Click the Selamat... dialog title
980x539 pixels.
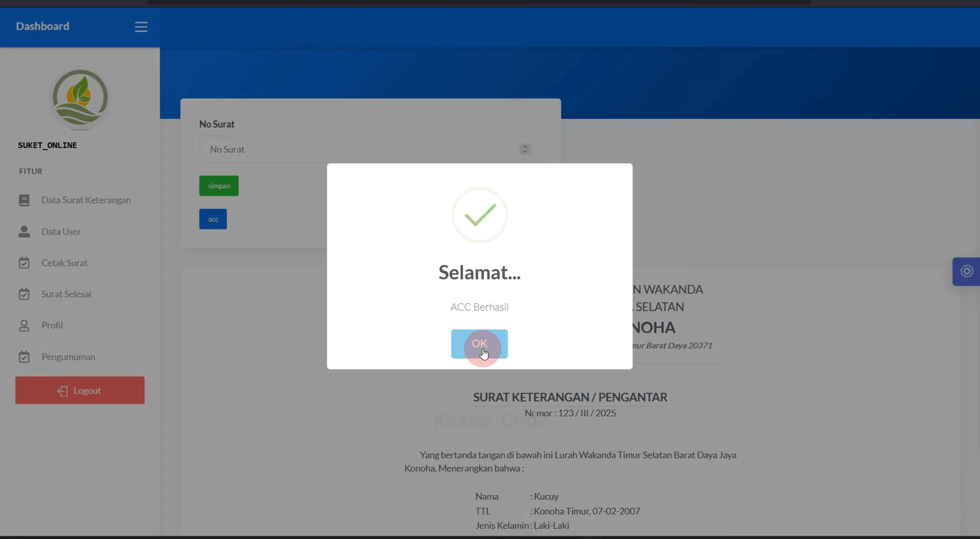tap(479, 273)
